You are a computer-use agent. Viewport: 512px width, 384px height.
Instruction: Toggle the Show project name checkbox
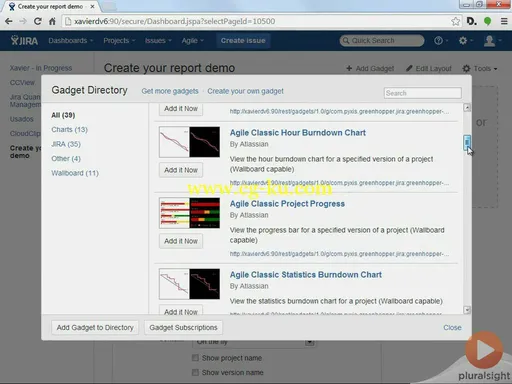[195, 358]
